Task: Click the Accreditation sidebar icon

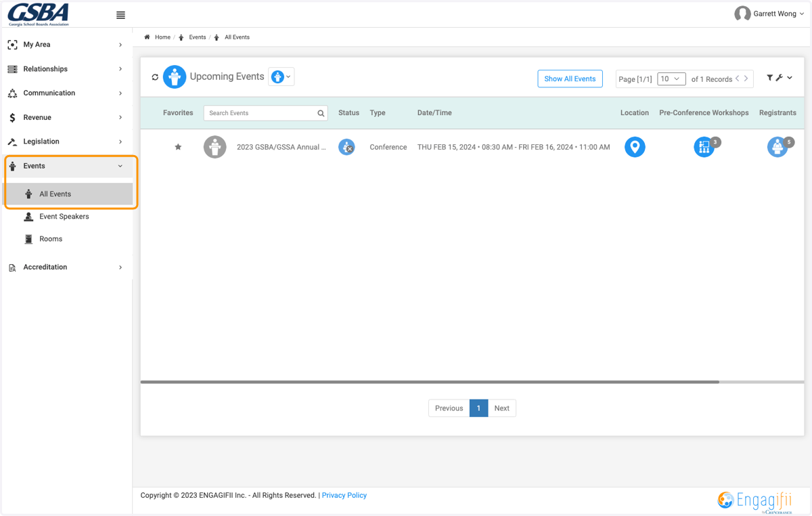Action: coord(12,267)
